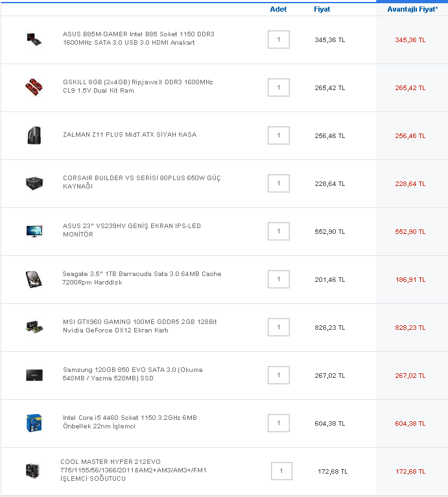Click the GSKILL RipjawsX RAM product image

[x=34, y=87]
